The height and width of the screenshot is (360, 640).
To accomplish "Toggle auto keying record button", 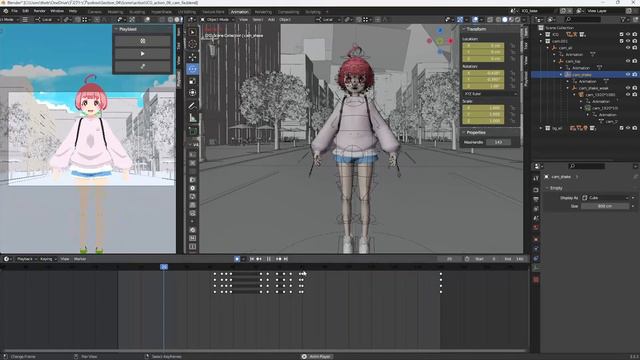I will click(237, 259).
